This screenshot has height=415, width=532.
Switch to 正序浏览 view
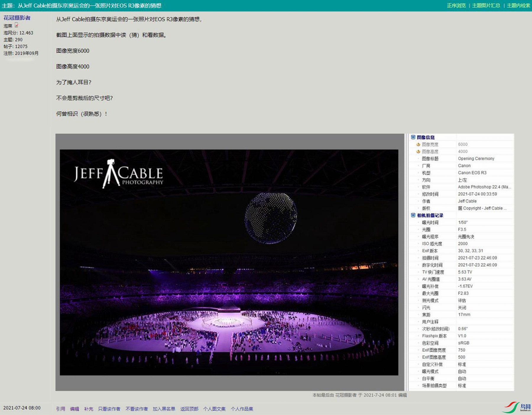coord(456,5)
